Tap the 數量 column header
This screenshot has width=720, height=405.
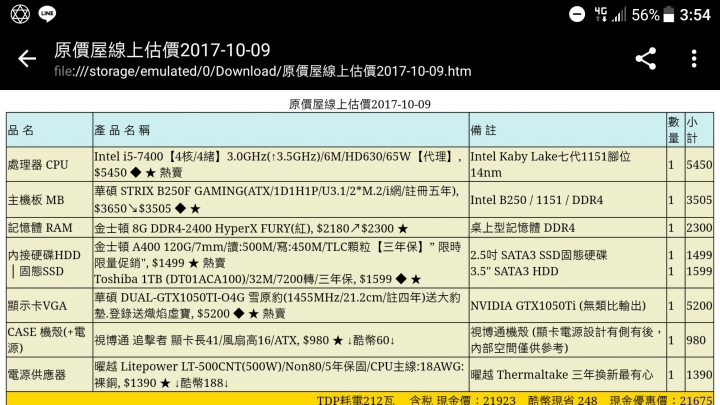674,130
